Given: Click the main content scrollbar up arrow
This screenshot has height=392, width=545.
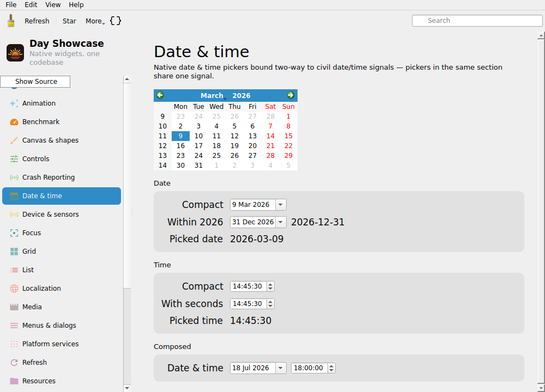Looking at the screenshot, I should [541, 35].
